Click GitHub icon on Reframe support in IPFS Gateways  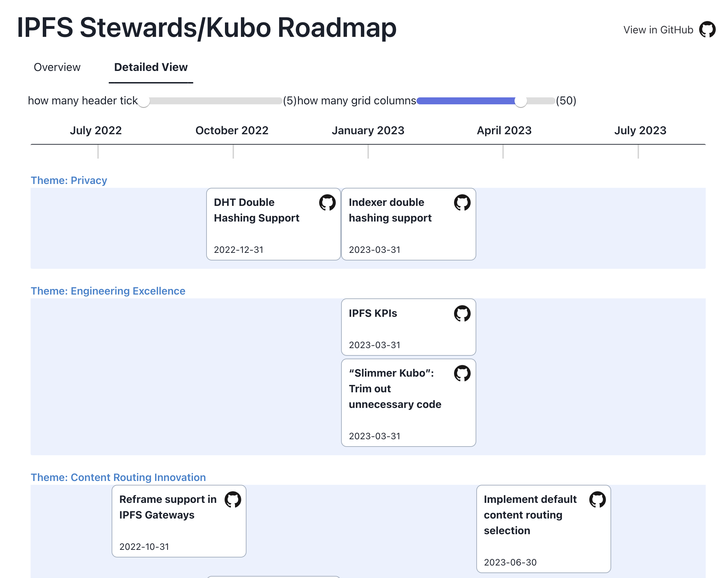pos(234,499)
